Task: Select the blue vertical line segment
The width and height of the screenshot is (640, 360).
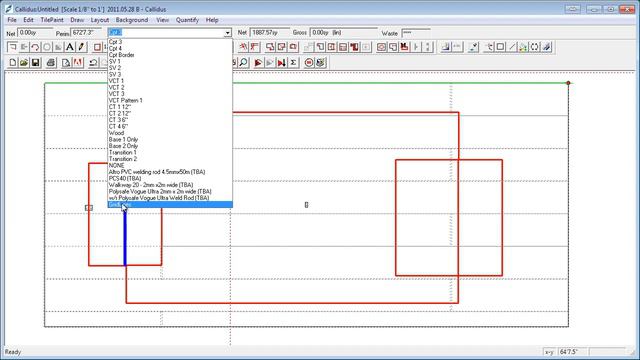Action: pos(125,237)
